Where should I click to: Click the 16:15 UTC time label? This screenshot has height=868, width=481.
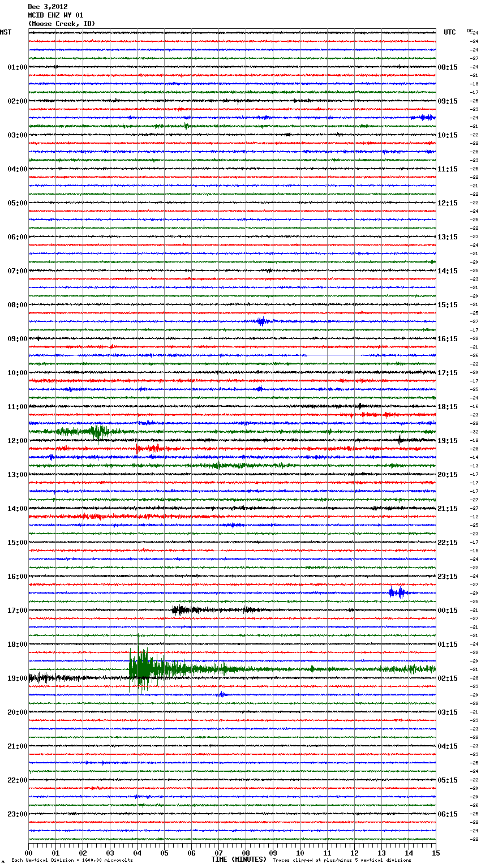pos(448,339)
